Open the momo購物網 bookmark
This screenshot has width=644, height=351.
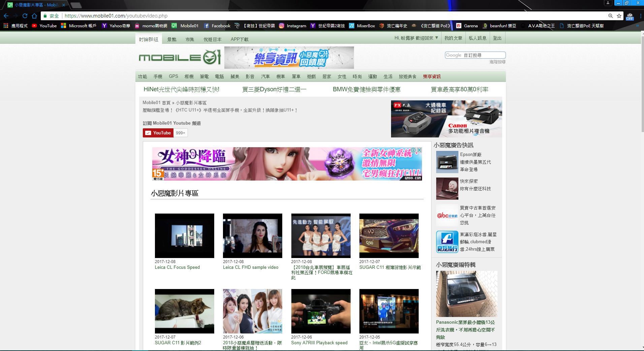pos(151,26)
